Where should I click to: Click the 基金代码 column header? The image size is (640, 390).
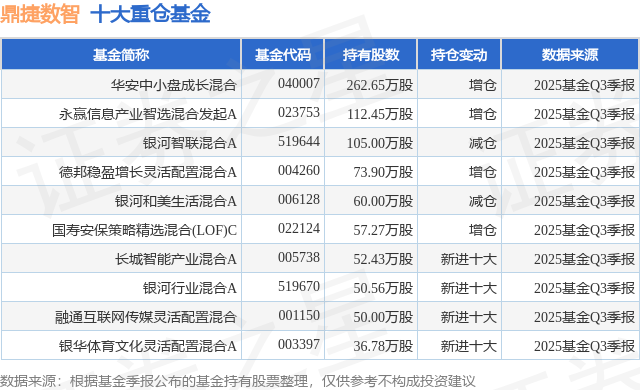tap(282, 55)
